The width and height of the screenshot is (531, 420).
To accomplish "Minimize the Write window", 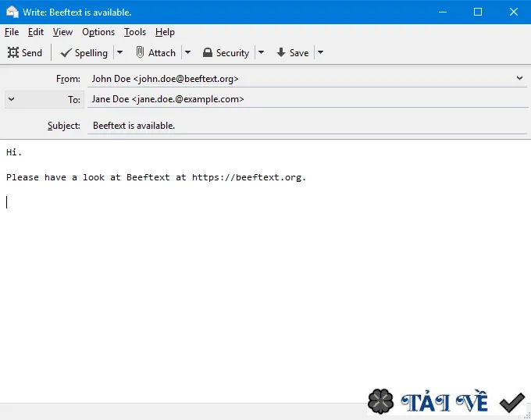I will [x=443, y=12].
